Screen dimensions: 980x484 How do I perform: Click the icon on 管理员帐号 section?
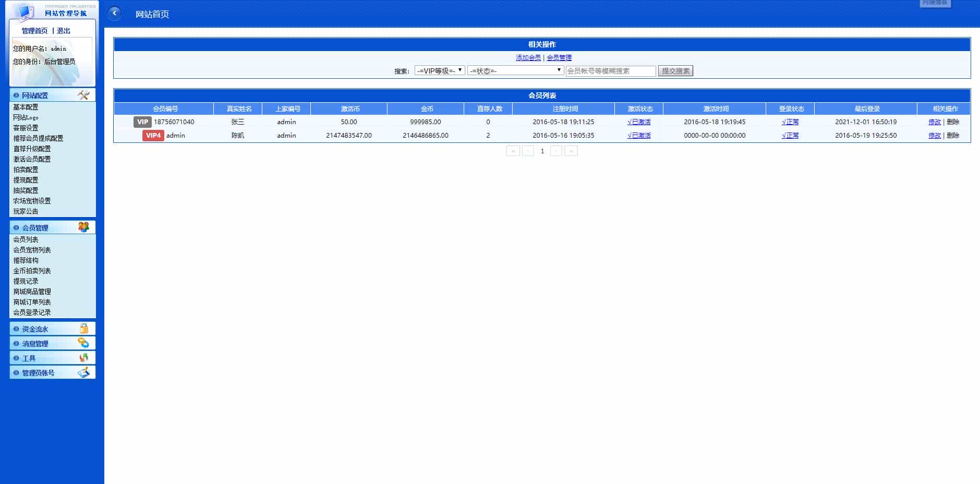pyautogui.click(x=83, y=372)
